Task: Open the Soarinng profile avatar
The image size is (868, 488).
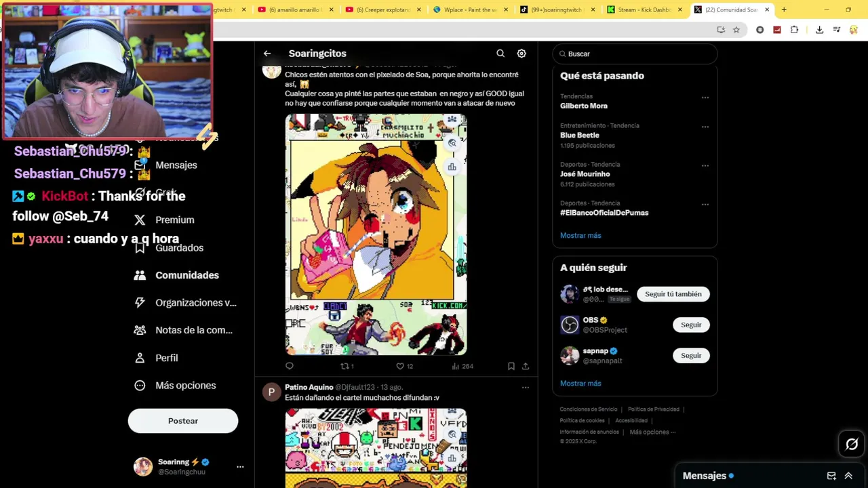Action: point(143,466)
